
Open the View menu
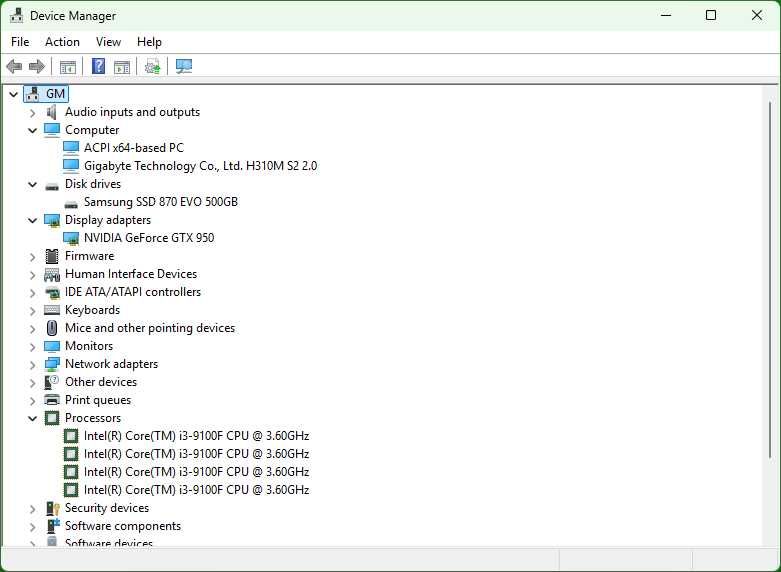click(x=108, y=42)
